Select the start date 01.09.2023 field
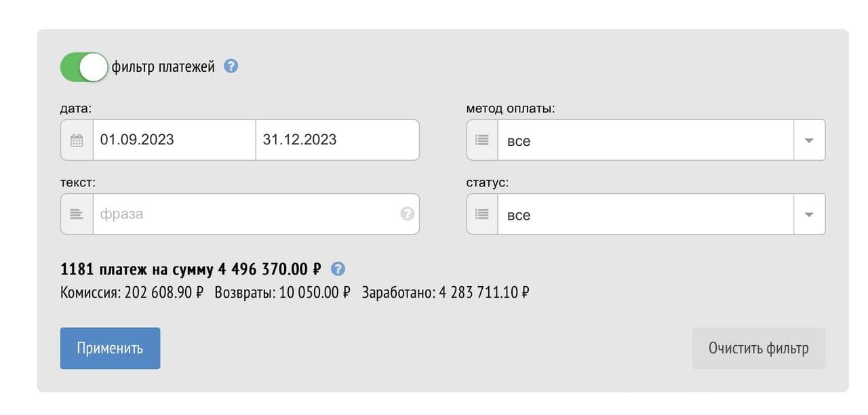 174,140
